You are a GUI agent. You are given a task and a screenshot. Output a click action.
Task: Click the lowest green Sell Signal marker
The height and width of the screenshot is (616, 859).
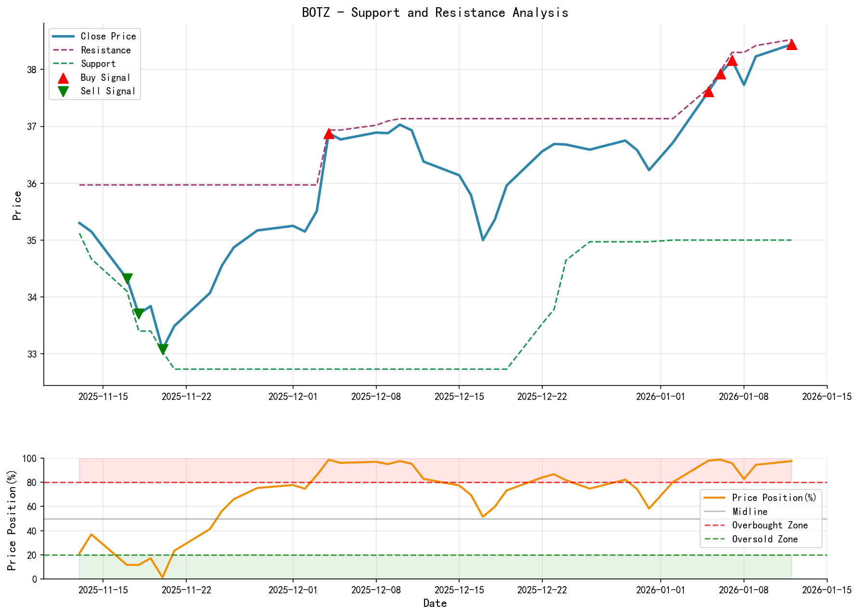[x=163, y=348]
